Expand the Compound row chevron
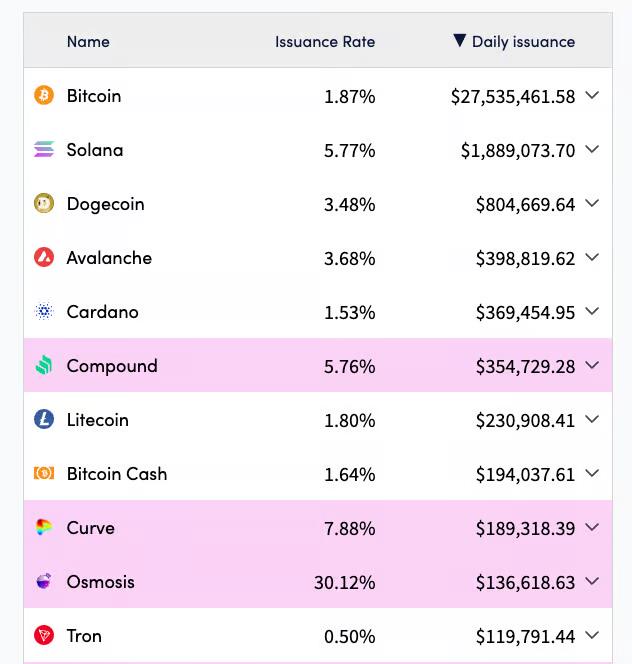632x664 pixels. point(592,366)
